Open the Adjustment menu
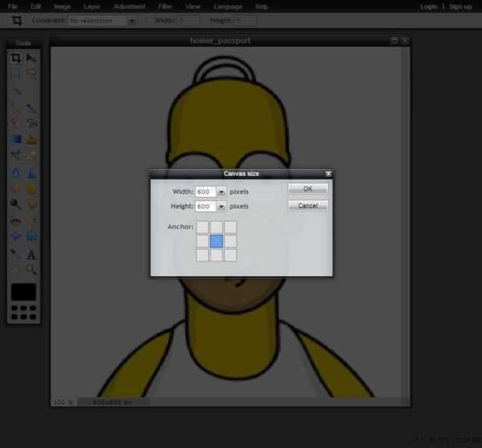Screen dimensions: 482x448 click(129, 6)
